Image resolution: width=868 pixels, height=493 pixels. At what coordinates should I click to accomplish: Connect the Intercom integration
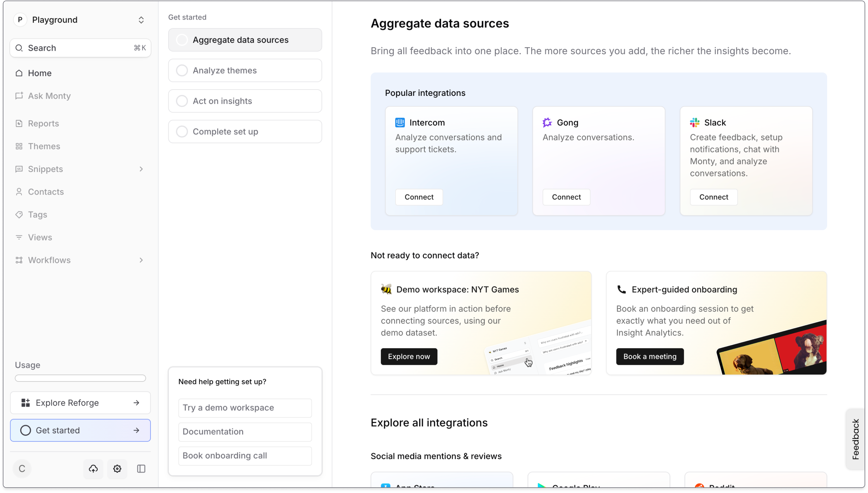coord(419,197)
